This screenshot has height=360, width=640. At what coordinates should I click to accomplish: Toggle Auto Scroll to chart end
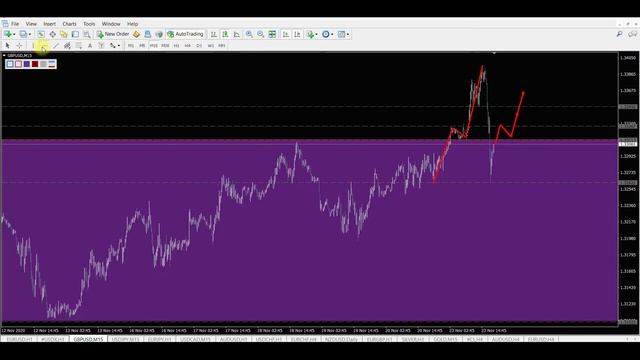point(286,34)
